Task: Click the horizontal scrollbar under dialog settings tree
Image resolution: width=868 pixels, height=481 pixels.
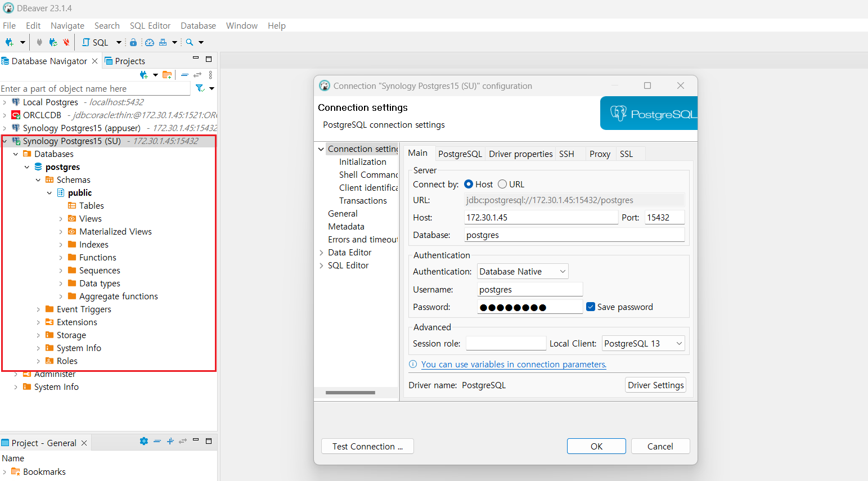Action: click(350, 393)
